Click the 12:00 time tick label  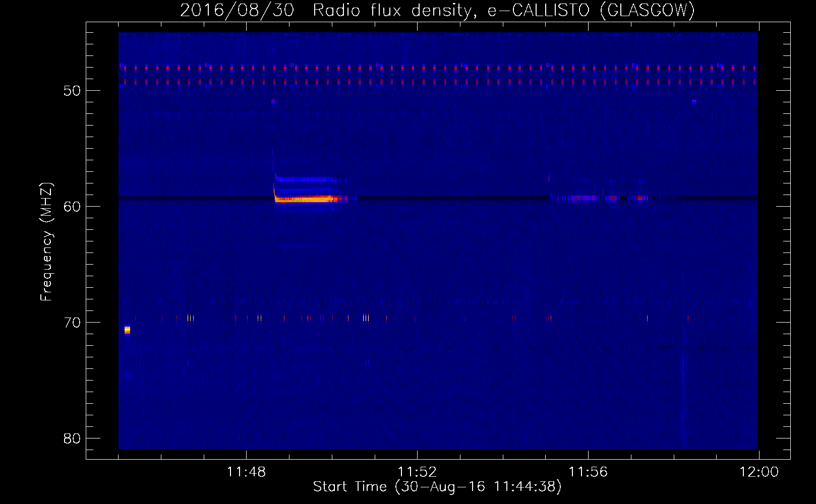click(x=759, y=472)
